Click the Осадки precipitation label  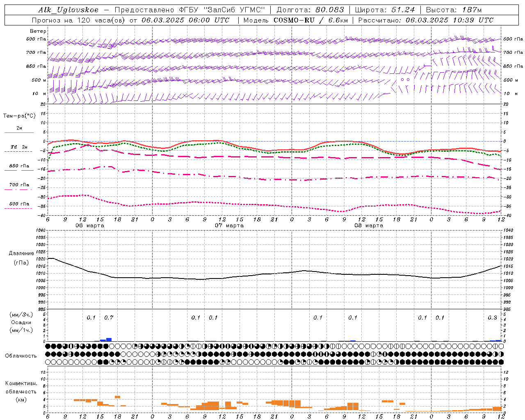(21, 322)
